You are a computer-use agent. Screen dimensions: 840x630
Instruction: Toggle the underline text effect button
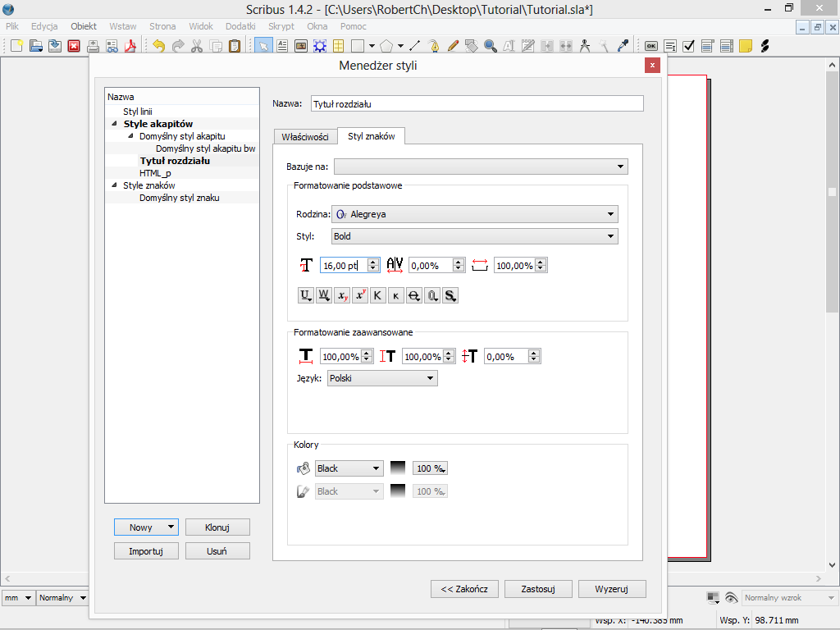coord(305,295)
